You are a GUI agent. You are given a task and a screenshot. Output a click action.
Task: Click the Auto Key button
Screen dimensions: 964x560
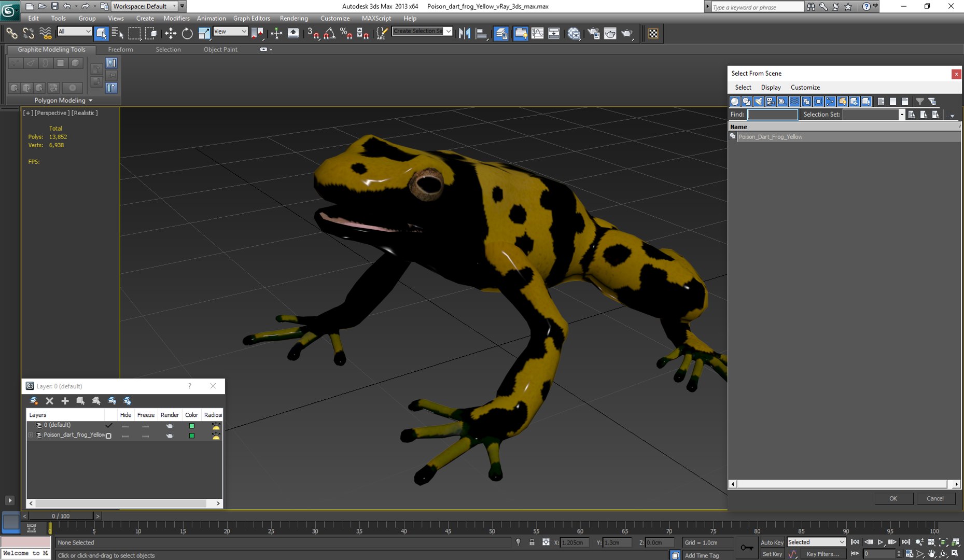pos(772,542)
